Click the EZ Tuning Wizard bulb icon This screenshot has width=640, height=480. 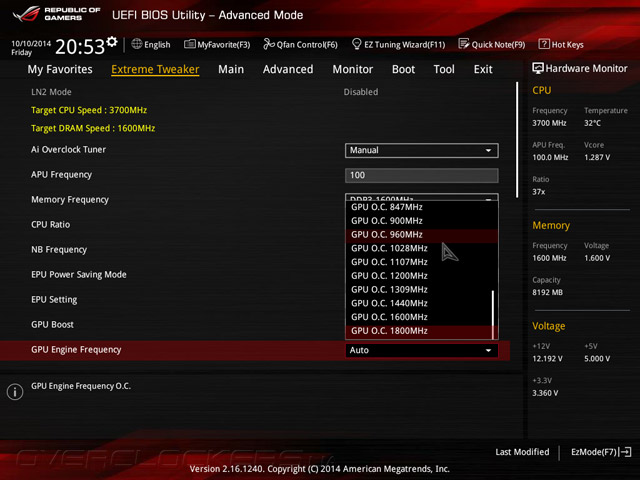pos(356,44)
